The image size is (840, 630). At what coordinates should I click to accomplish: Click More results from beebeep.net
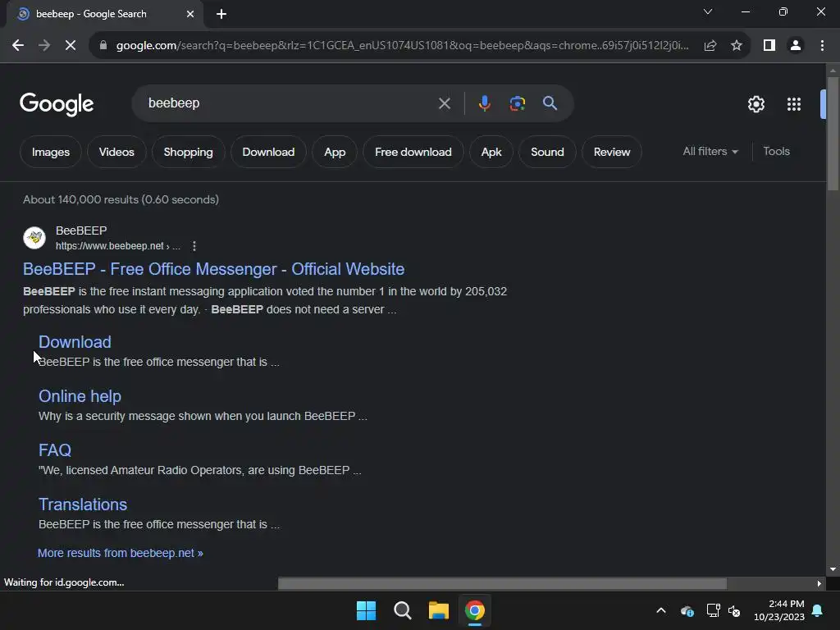(120, 553)
